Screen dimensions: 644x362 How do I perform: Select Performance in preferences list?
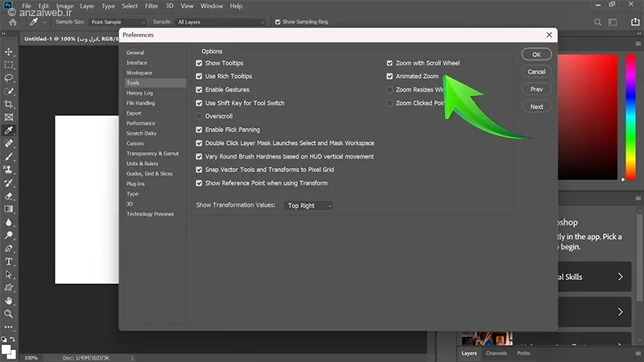pyautogui.click(x=141, y=123)
